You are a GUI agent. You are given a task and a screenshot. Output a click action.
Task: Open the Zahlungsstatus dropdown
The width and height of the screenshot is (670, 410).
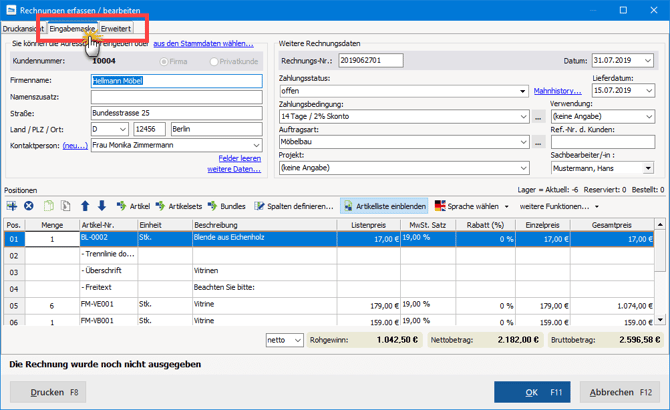click(x=523, y=91)
